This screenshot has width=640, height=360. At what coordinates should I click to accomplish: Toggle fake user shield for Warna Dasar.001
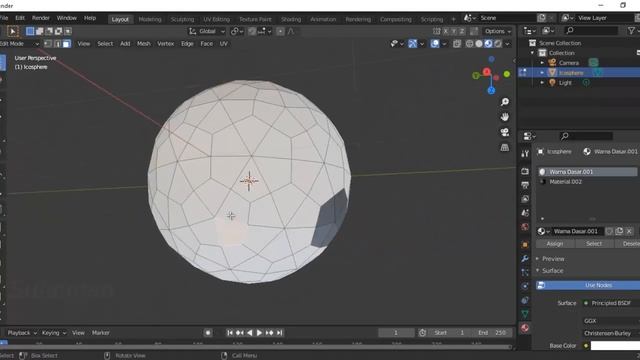[609, 231]
